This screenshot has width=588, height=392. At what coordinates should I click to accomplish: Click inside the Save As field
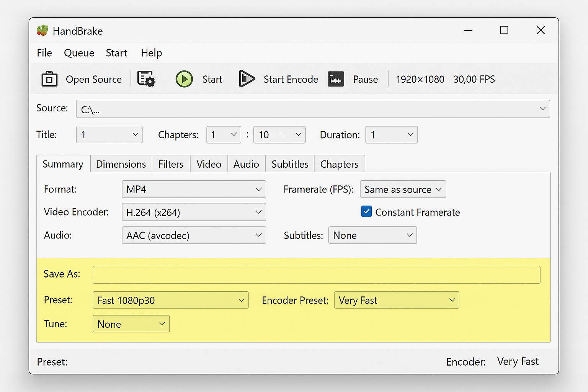[316, 274]
